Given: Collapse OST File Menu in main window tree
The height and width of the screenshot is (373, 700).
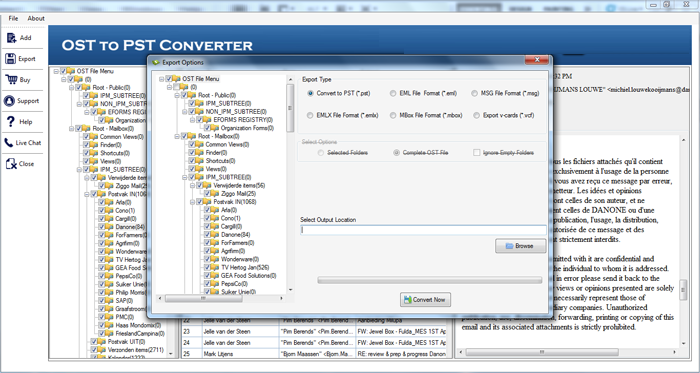Looking at the screenshot, I should tap(56, 71).
